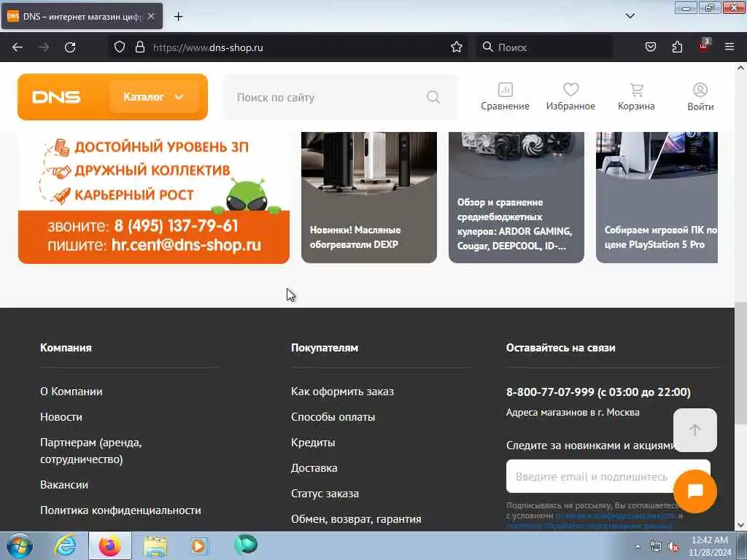Open the extensions puzzle icon
Viewport: 747px width, 560px height.
pos(677,47)
